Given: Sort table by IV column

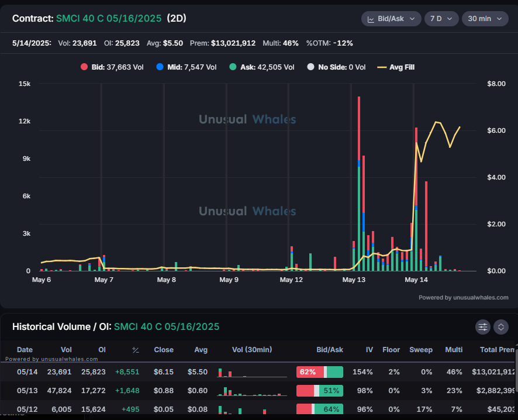Looking at the screenshot, I should click(369, 350).
